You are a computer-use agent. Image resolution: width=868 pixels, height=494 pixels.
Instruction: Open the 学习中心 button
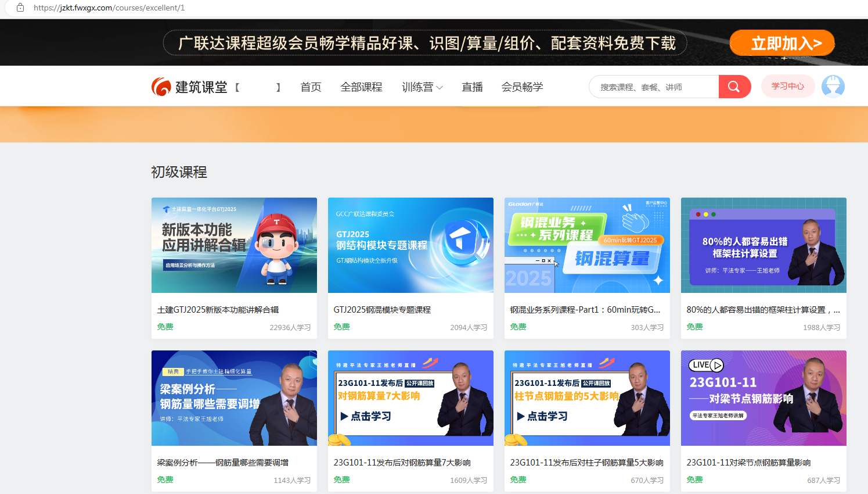(788, 86)
